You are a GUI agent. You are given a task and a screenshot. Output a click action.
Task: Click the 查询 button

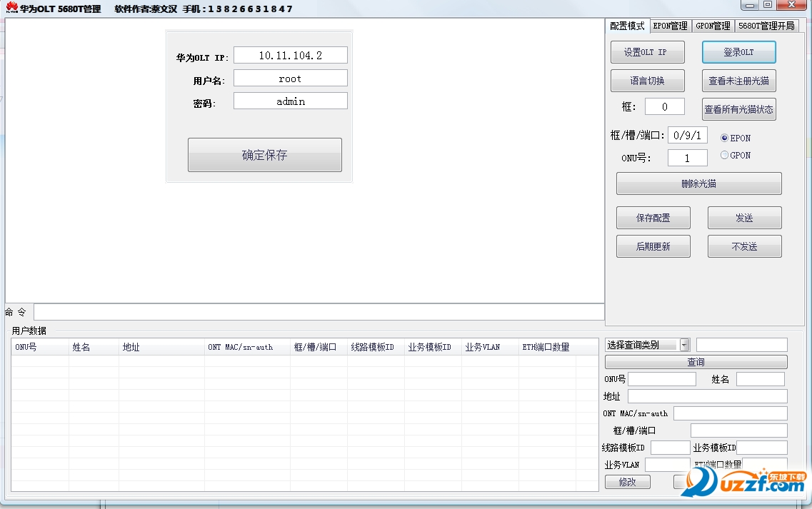(696, 362)
